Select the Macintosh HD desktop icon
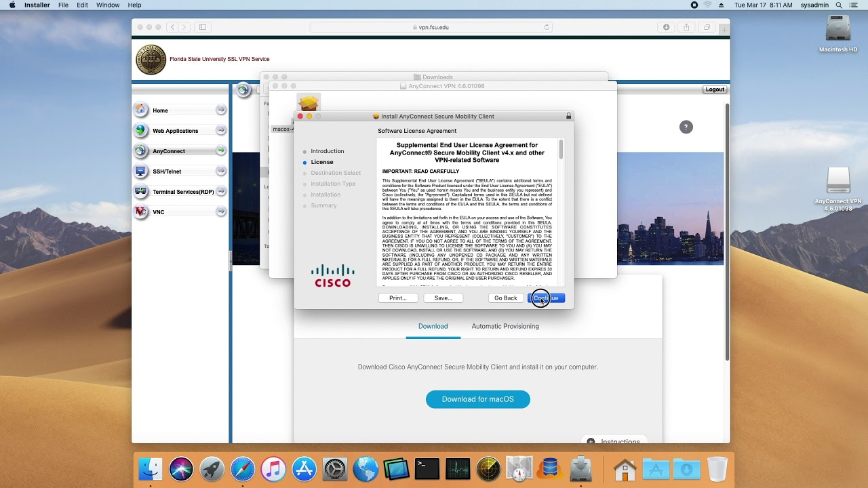 pos(838,34)
